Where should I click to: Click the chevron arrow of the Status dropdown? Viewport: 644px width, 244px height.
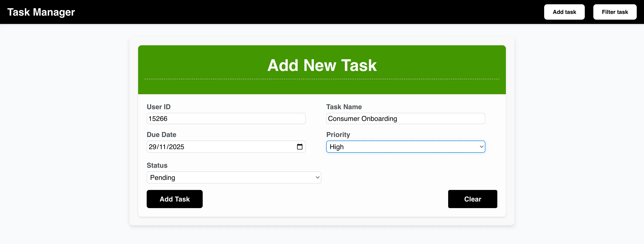317,178
